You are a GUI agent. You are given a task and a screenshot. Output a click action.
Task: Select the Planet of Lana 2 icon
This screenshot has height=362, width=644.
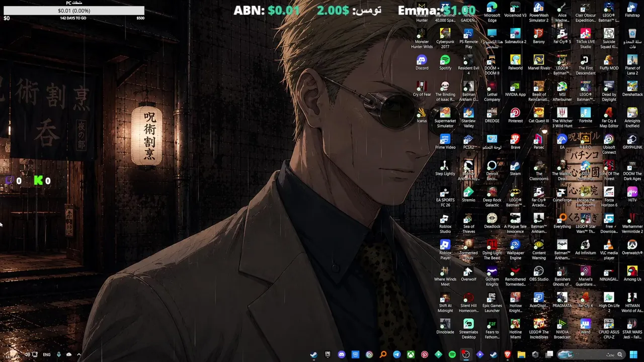click(x=632, y=65)
